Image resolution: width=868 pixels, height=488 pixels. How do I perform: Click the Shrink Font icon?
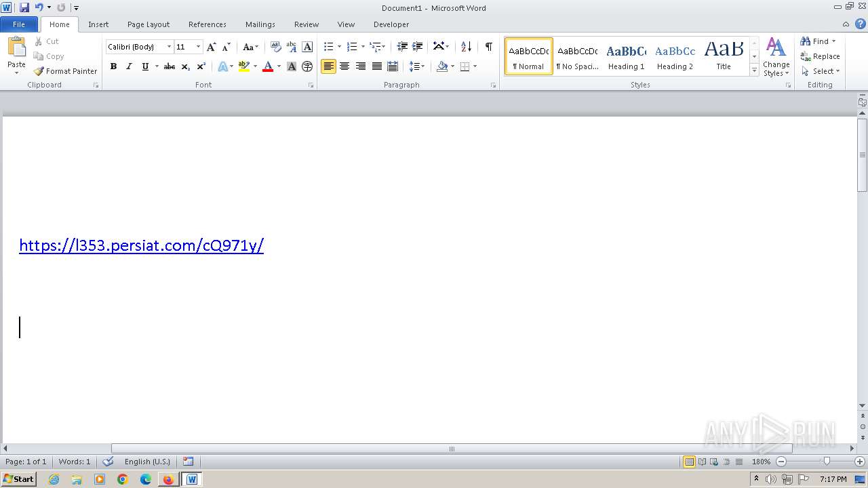226,47
